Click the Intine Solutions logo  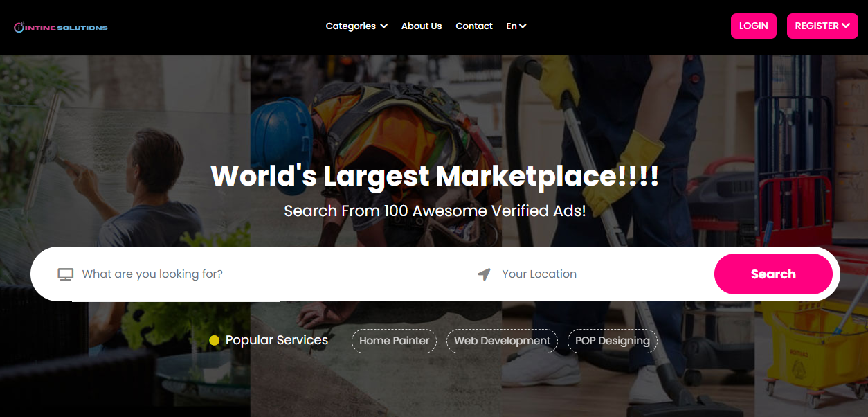(x=61, y=28)
